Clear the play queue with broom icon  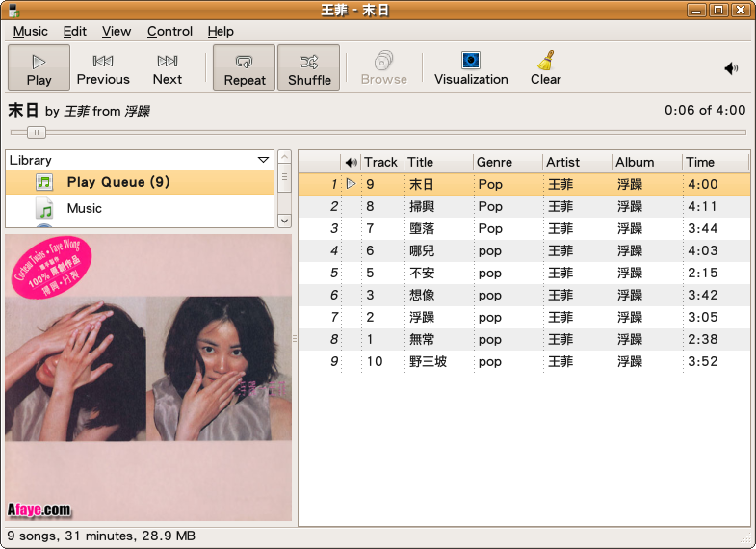545,67
